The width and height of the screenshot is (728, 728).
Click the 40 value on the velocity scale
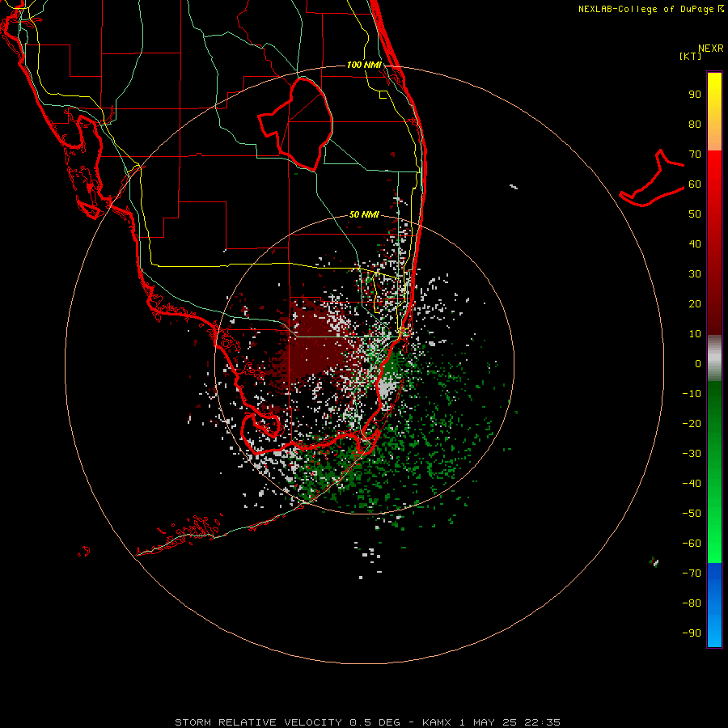point(695,243)
